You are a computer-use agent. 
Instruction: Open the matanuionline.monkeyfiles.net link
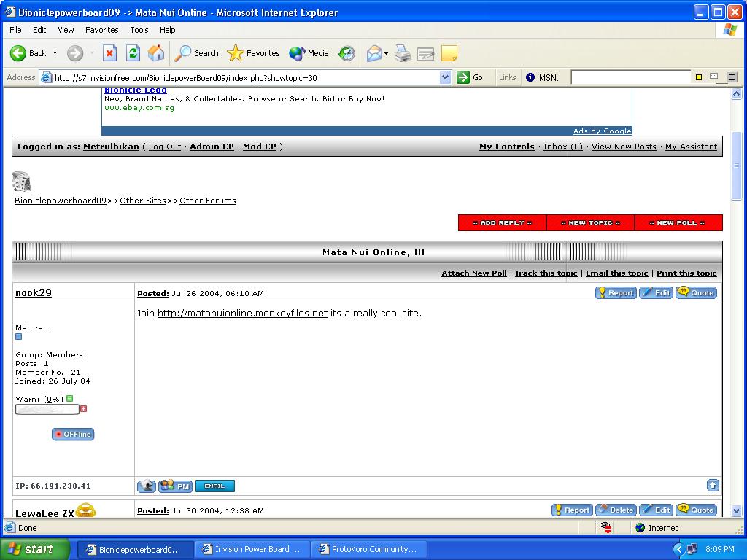pyautogui.click(x=241, y=313)
